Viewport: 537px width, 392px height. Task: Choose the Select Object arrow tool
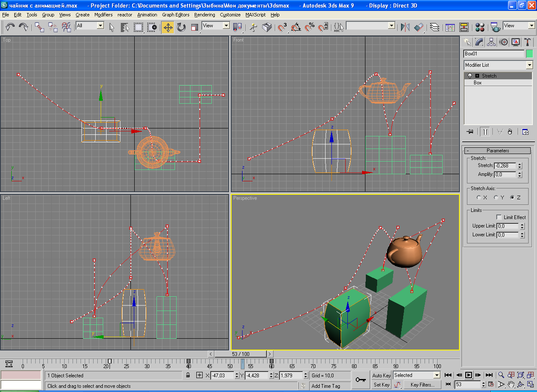[x=112, y=27]
